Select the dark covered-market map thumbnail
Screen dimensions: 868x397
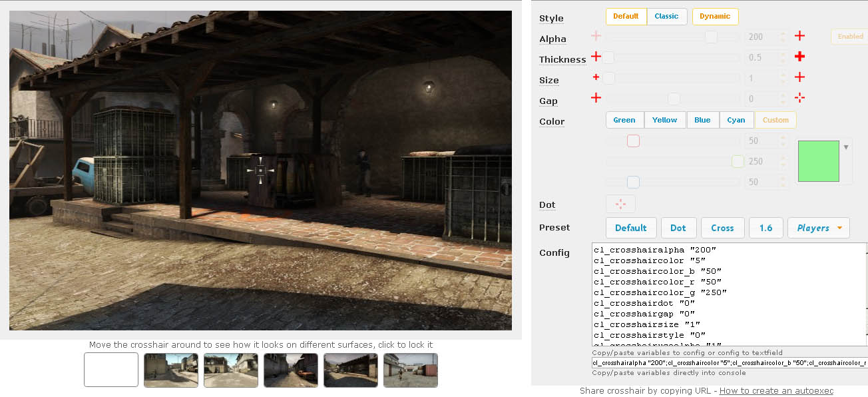[x=351, y=370]
